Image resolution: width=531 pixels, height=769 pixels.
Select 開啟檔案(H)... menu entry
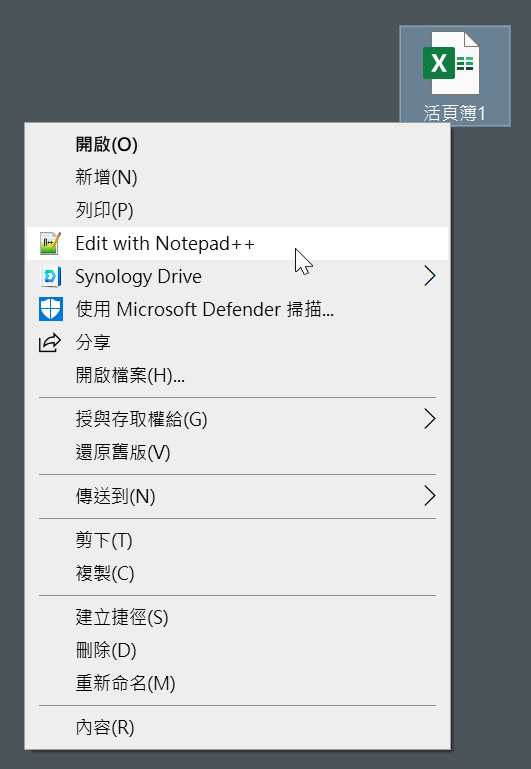click(237, 376)
